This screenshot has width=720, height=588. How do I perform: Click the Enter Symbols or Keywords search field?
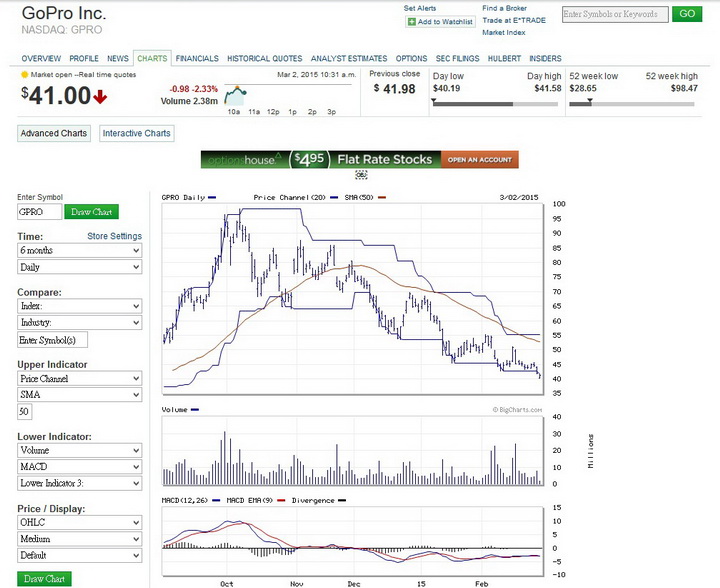pos(612,14)
